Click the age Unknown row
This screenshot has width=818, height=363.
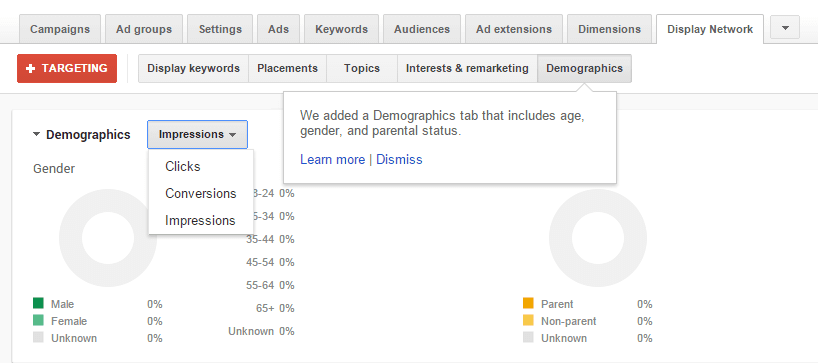tap(261, 331)
